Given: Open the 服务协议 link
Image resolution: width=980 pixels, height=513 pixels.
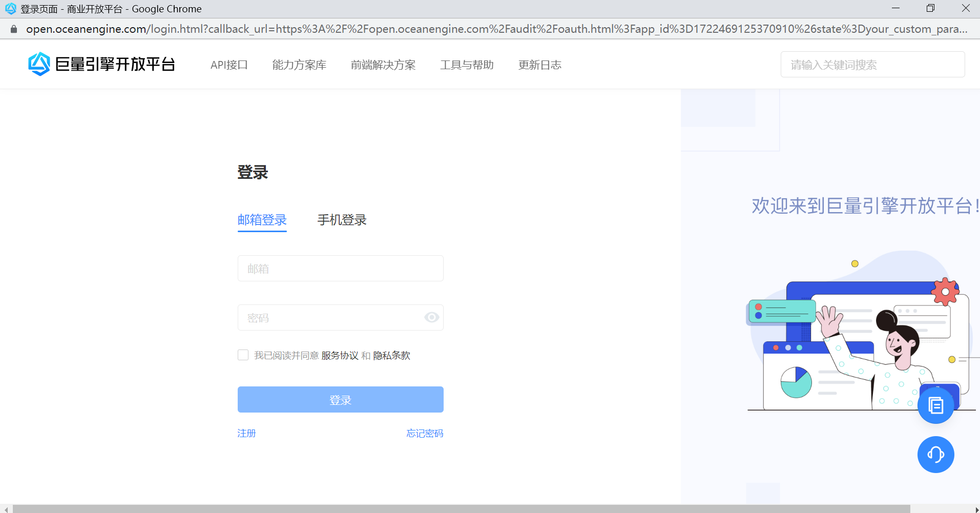Looking at the screenshot, I should (340, 356).
